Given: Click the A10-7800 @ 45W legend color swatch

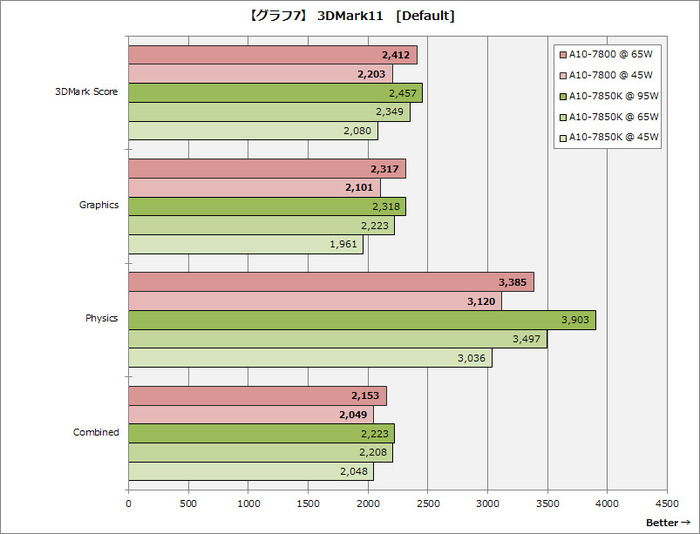Looking at the screenshot, I should (563, 75).
